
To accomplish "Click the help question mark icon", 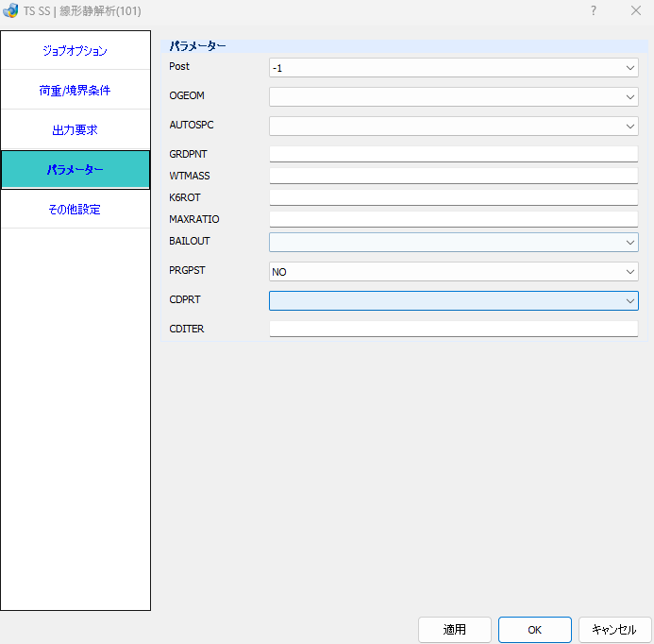I will point(593,10).
